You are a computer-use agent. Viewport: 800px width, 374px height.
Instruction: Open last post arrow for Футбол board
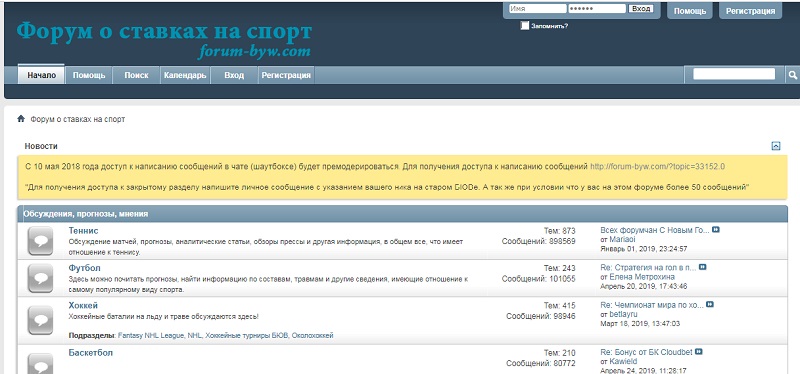point(703,267)
